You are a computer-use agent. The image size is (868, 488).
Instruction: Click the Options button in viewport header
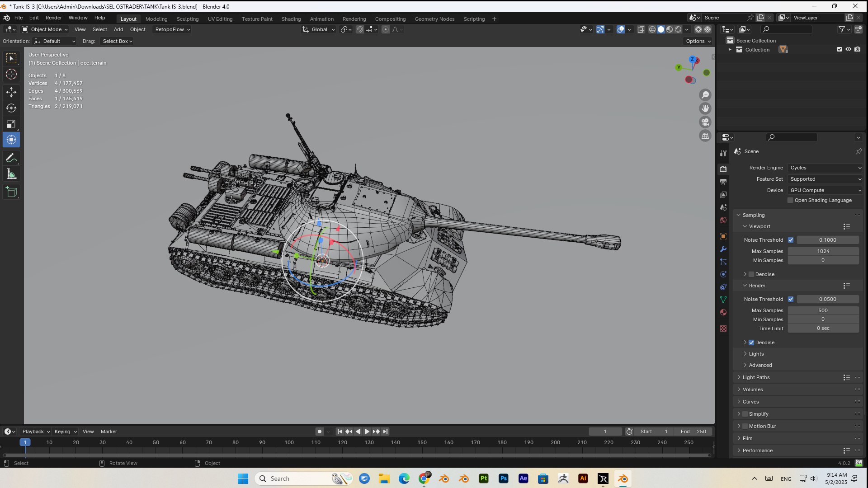point(698,41)
